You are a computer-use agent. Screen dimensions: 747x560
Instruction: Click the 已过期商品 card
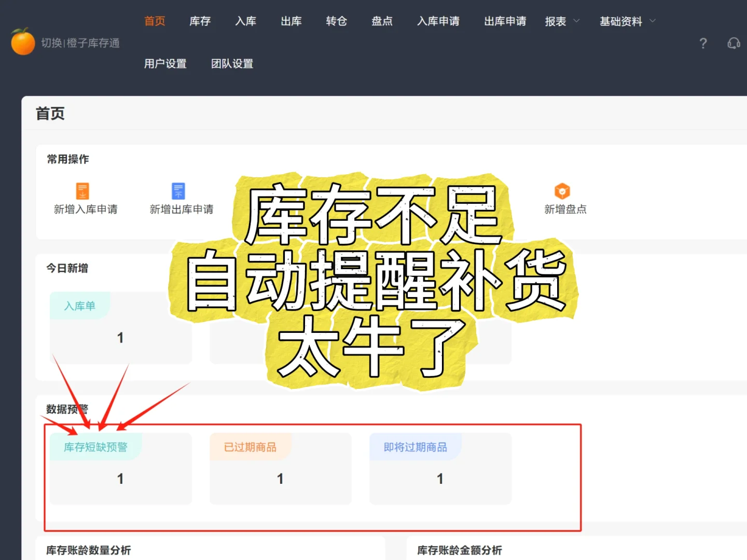[x=280, y=469]
